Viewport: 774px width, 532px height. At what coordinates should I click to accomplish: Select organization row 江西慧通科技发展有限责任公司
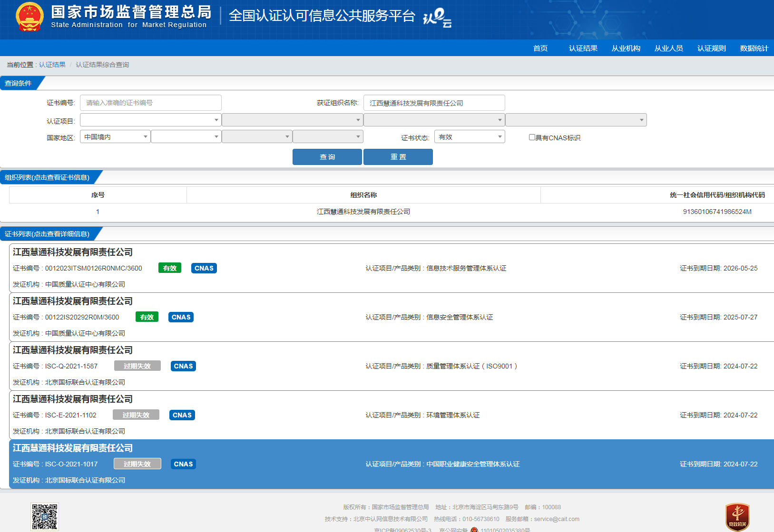click(x=392, y=212)
